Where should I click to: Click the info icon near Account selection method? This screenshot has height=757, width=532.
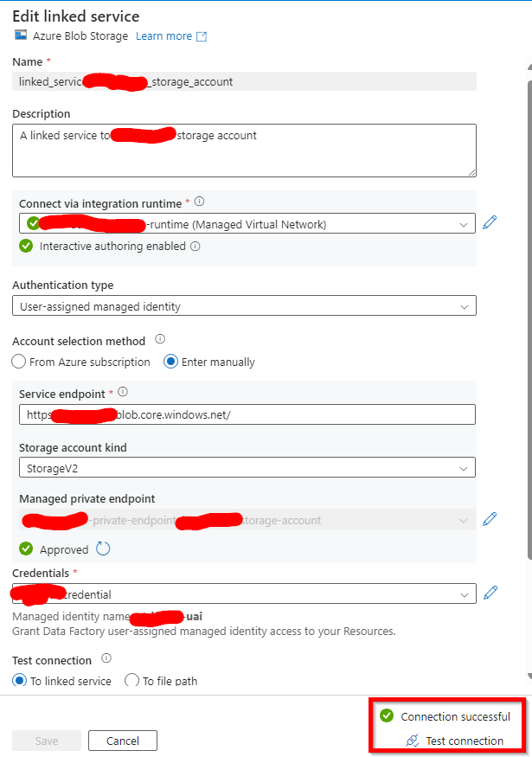tap(160, 340)
